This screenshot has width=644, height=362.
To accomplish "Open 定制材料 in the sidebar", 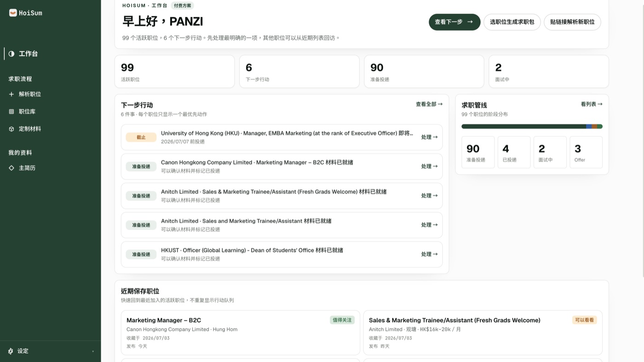I will (51, 129).
